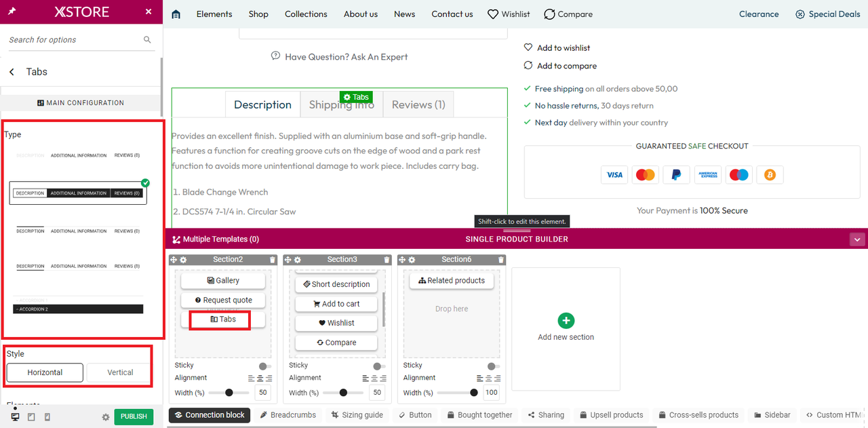Open the Collections menu item
Viewport: 868px width, 428px height.
coord(306,14)
